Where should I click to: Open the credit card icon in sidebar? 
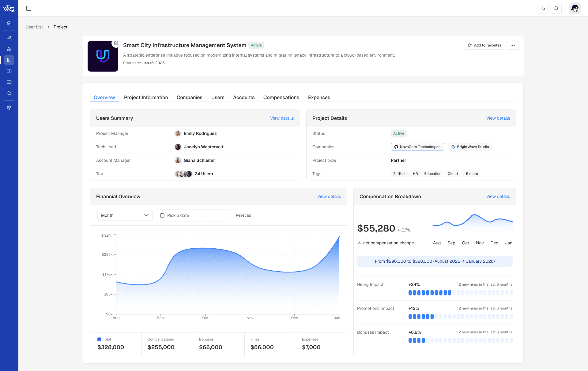(9, 82)
